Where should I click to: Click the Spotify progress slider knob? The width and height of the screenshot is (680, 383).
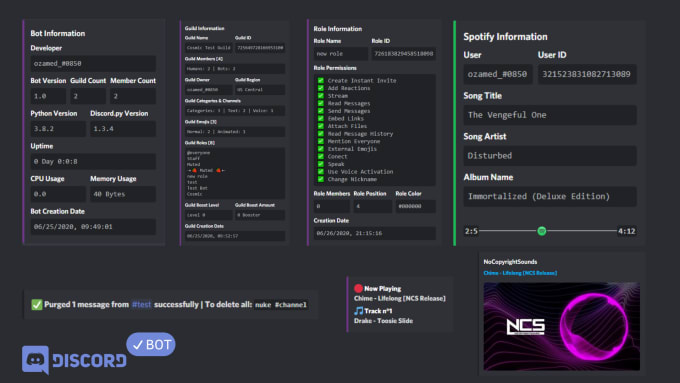(x=542, y=231)
